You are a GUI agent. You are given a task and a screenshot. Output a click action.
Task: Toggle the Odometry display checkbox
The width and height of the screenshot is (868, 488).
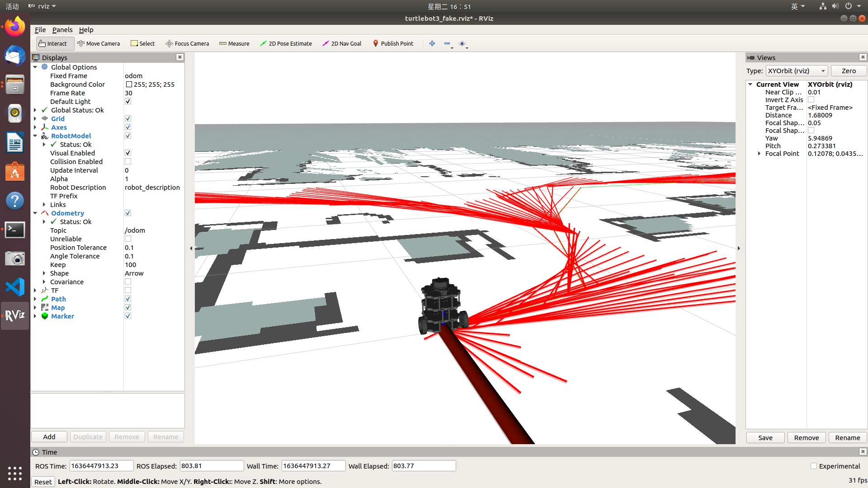[128, 213]
